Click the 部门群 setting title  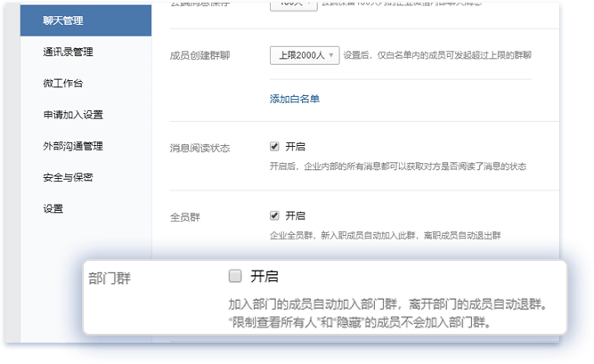111,278
